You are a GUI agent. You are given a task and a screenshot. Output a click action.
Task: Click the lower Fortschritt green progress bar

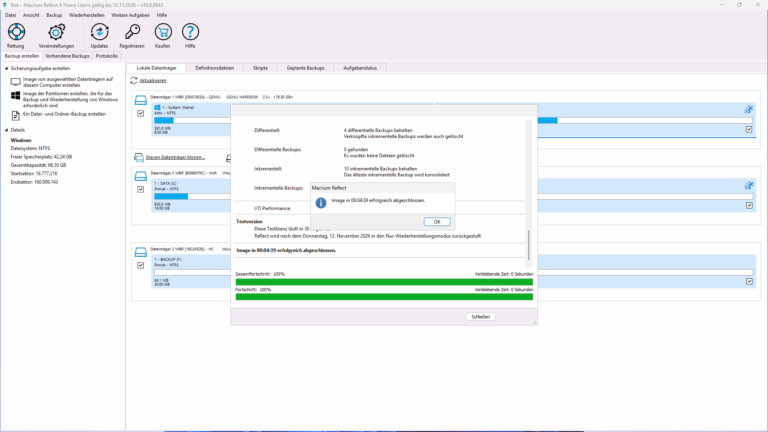384,297
